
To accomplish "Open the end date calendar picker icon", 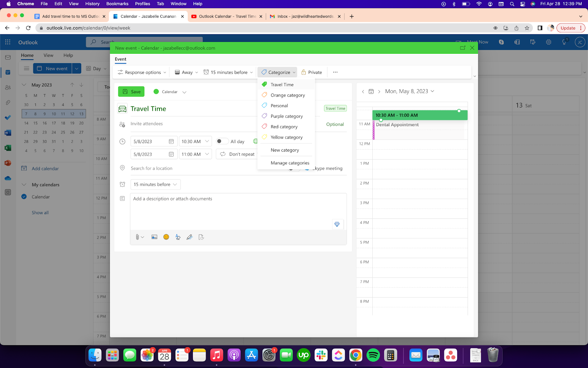I will [x=171, y=154].
